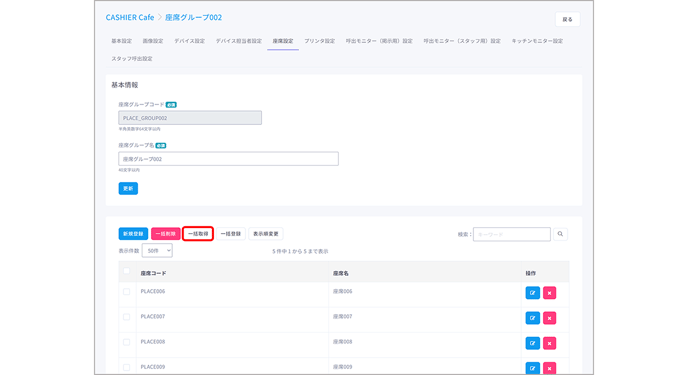Check the box for PLACE007

[x=126, y=317]
